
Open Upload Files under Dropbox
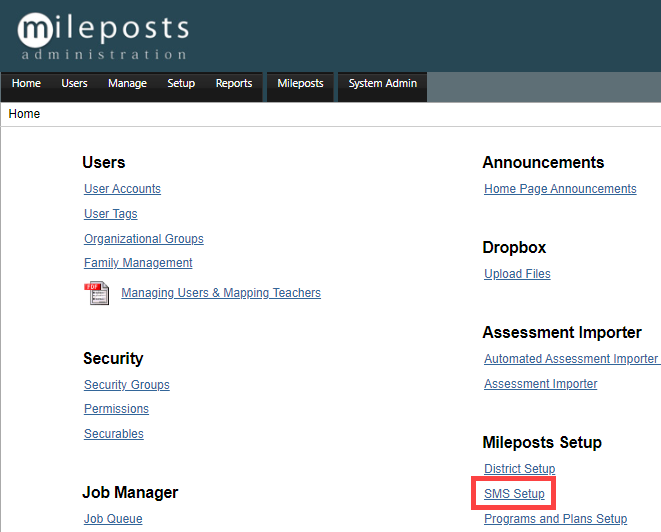pyautogui.click(x=517, y=274)
